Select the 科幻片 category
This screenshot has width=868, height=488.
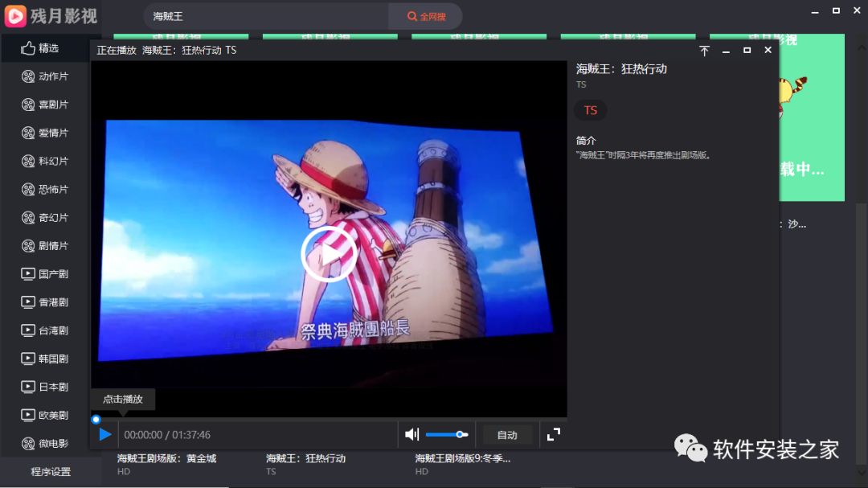[44, 161]
